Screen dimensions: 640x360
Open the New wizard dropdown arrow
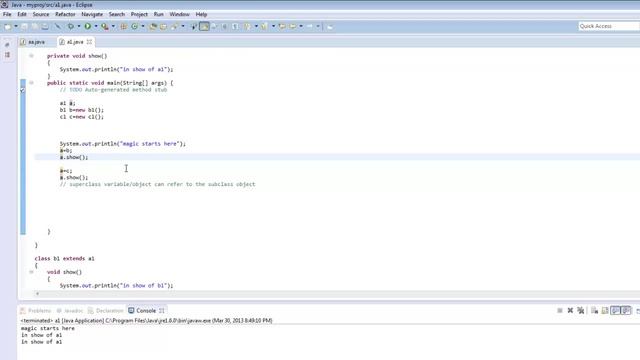pyautogui.click(x=16, y=27)
